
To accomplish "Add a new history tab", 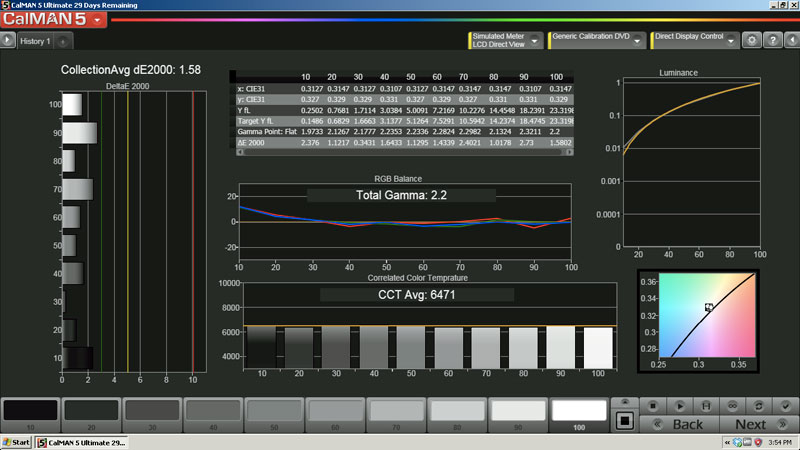I will coord(61,42).
